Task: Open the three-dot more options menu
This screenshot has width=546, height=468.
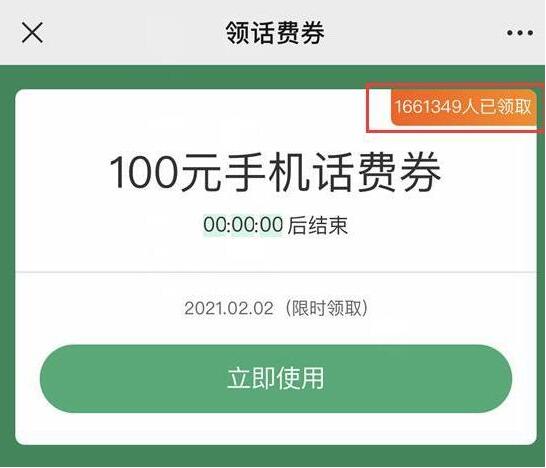Action: click(520, 33)
